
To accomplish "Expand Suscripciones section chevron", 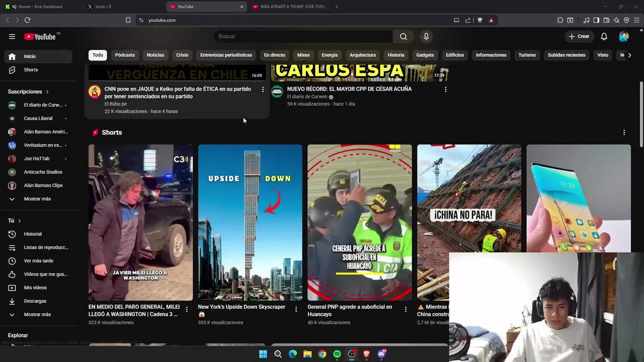I will 47,92.
